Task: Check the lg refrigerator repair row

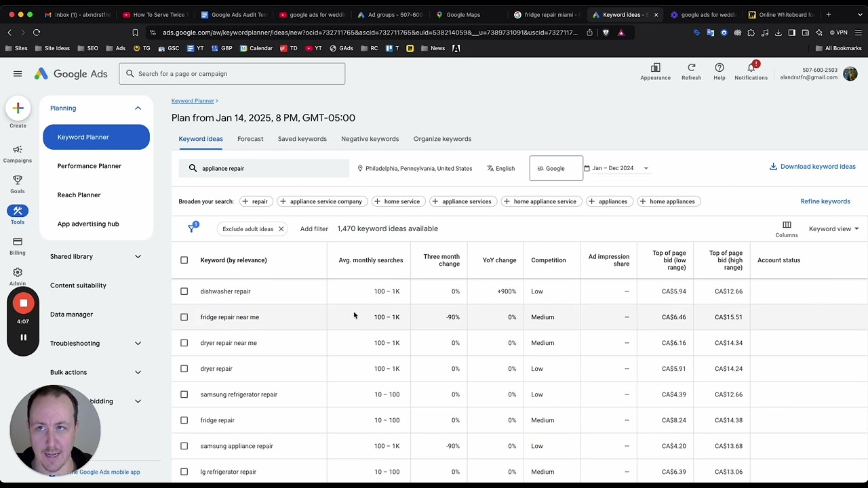Action: [x=184, y=472]
